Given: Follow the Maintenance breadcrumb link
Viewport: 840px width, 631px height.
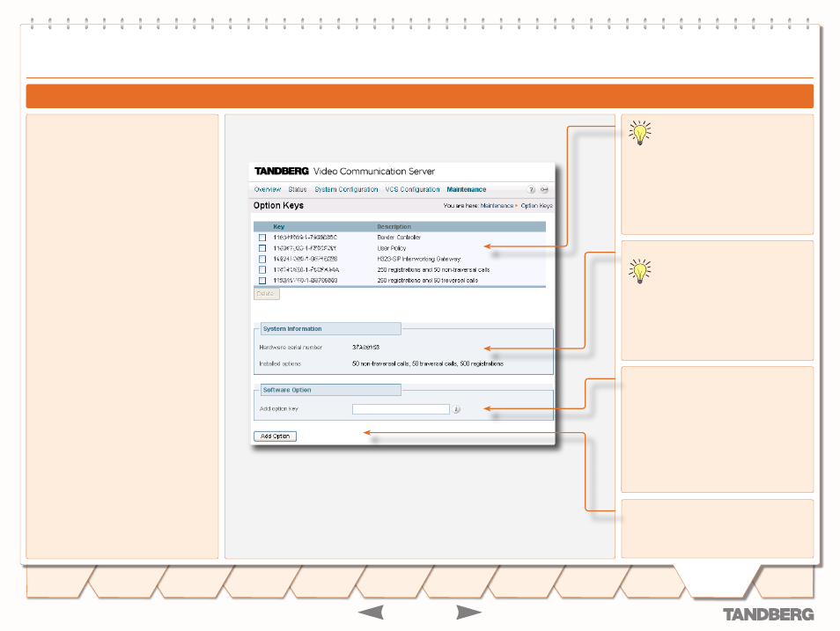Looking at the screenshot, I should [x=497, y=206].
